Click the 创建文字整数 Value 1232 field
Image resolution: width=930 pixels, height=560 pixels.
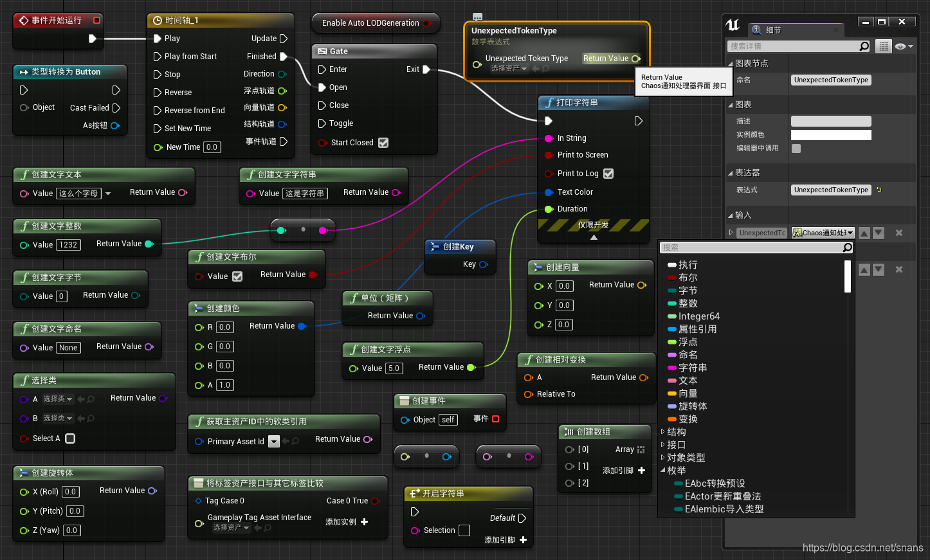(68, 245)
